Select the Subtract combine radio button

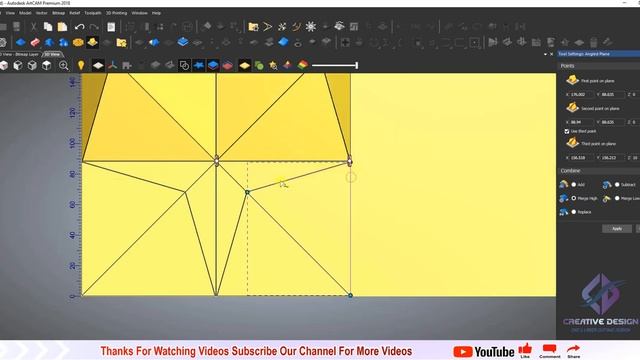click(x=617, y=184)
